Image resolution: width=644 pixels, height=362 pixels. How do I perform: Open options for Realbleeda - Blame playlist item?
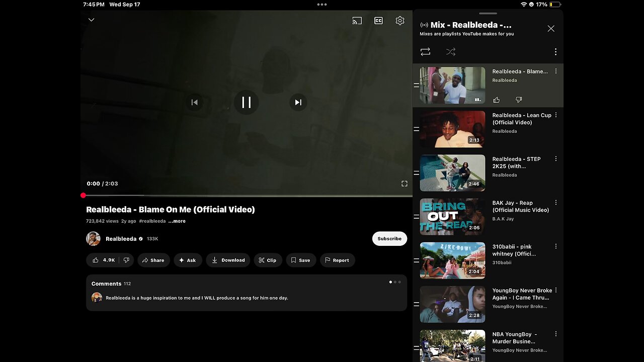click(x=556, y=71)
